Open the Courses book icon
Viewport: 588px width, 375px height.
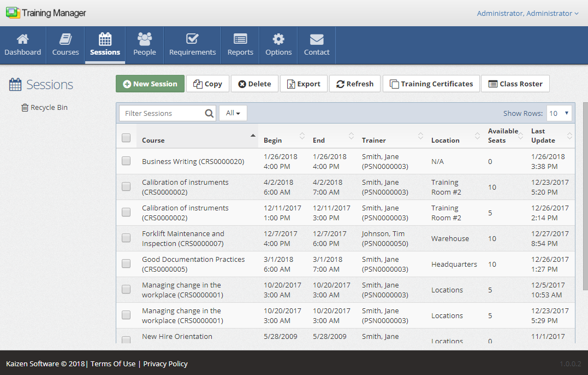coord(66,39)
